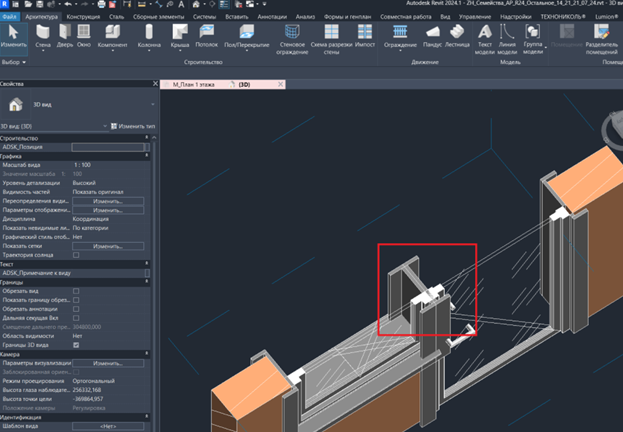Open dropdown arrow under Крыша

click(180, 51)
